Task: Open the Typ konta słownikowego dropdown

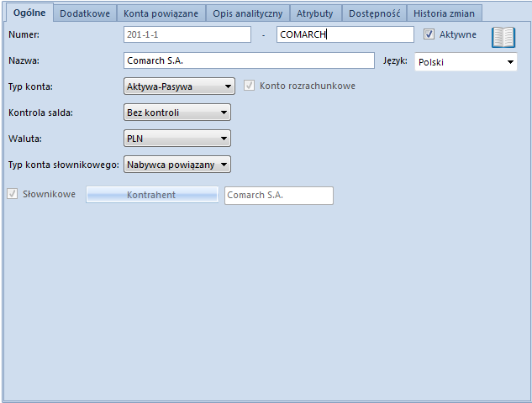Action: pos(177,165)
